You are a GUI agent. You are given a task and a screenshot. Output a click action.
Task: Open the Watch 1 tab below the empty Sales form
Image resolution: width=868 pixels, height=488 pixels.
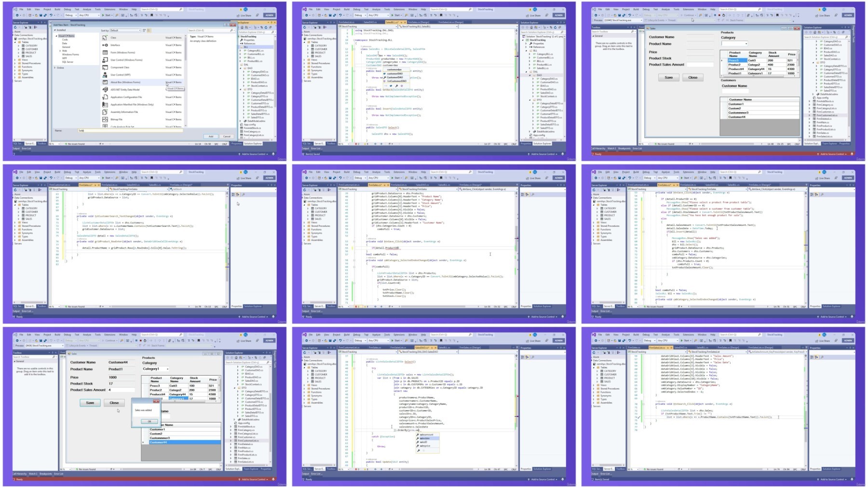[x=611, y=148]
